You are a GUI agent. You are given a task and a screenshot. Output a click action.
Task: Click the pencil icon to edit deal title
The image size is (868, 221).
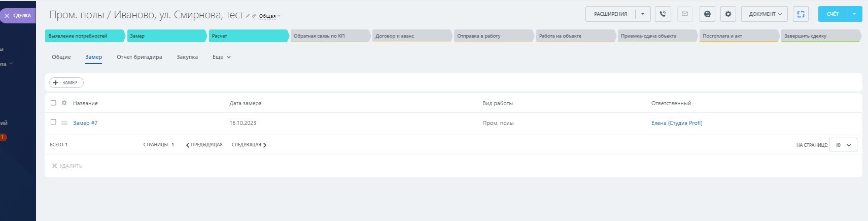click(x=248, y=16)
